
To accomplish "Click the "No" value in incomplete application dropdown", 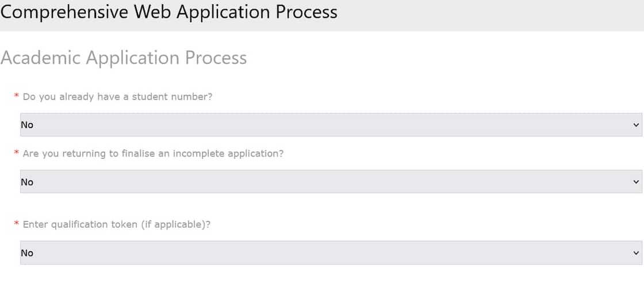I will pyautogui.click(x=27, y=182).
